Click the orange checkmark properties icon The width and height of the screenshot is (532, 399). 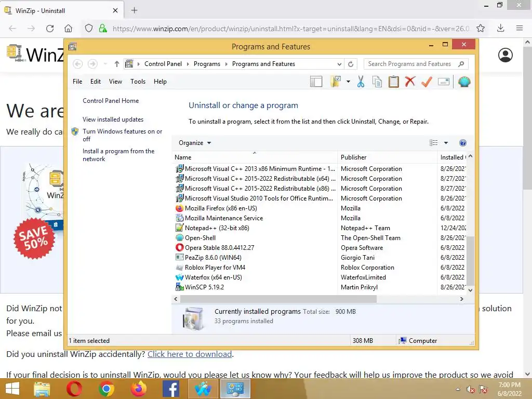[x=427, y=82]
